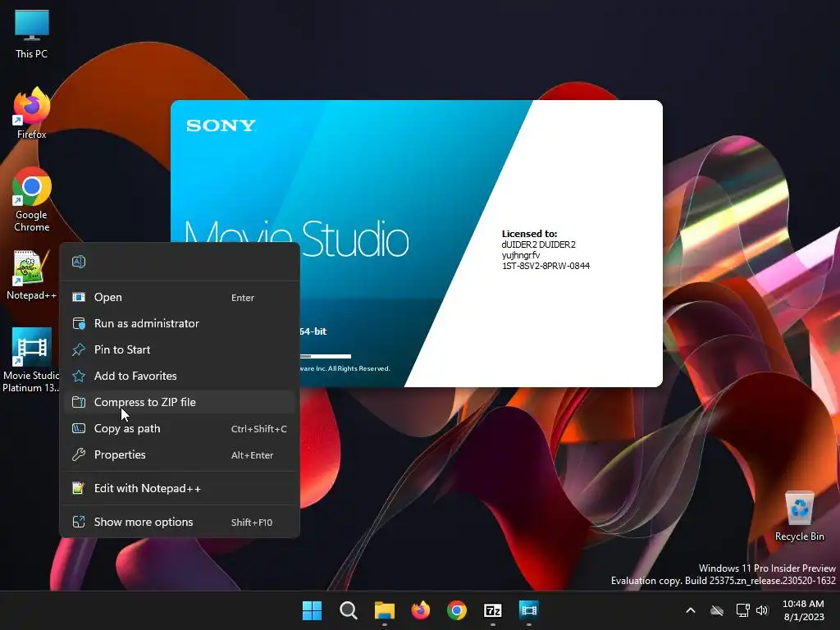Choose Run as administrator
Image resolution: width=840 pixels, height=630 pixels.
point(179,323)
